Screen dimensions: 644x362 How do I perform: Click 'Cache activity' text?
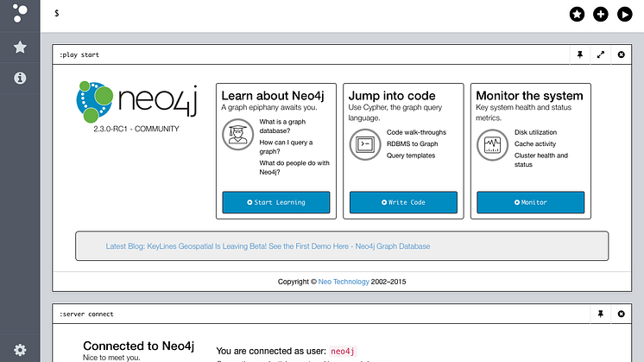point(535,143)
